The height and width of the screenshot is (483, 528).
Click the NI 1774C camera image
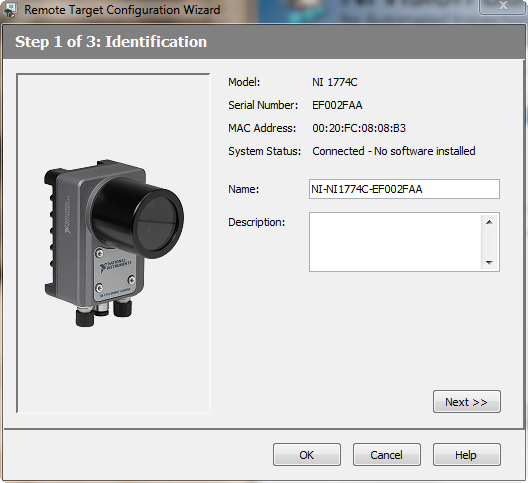(x=114, y=243)
